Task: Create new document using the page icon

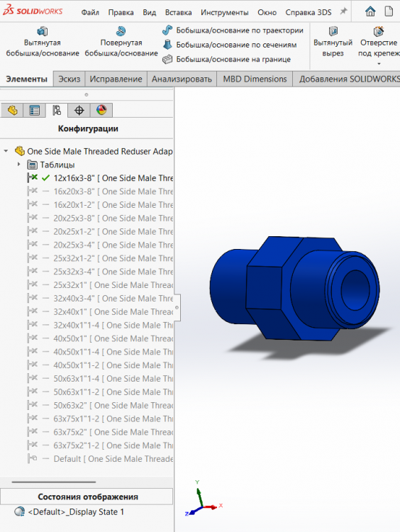Action: tap(389, 11)
